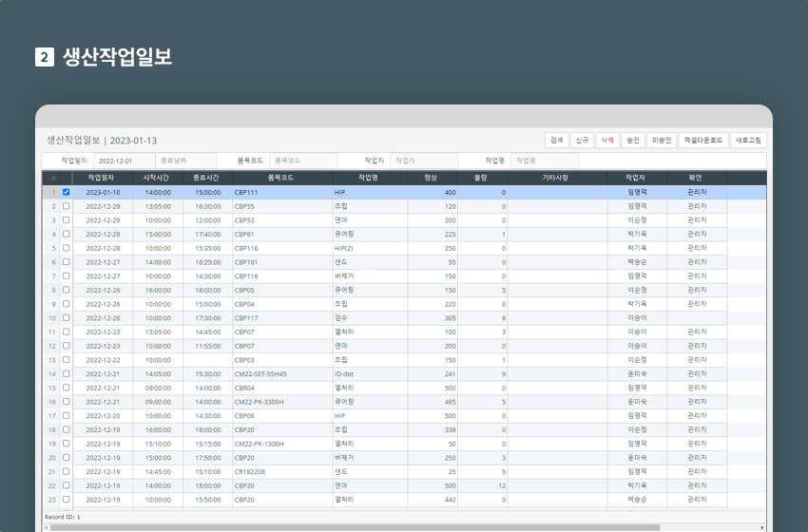Focus the 작업명 filter input

545,161
